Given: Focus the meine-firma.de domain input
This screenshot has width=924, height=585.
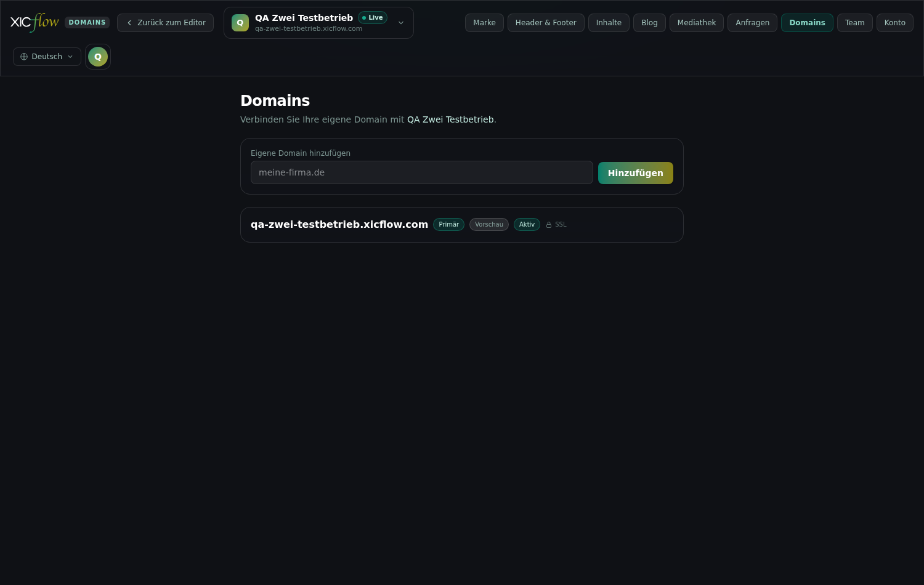Looking at the screenshot, I should click(x=422, y=172).
